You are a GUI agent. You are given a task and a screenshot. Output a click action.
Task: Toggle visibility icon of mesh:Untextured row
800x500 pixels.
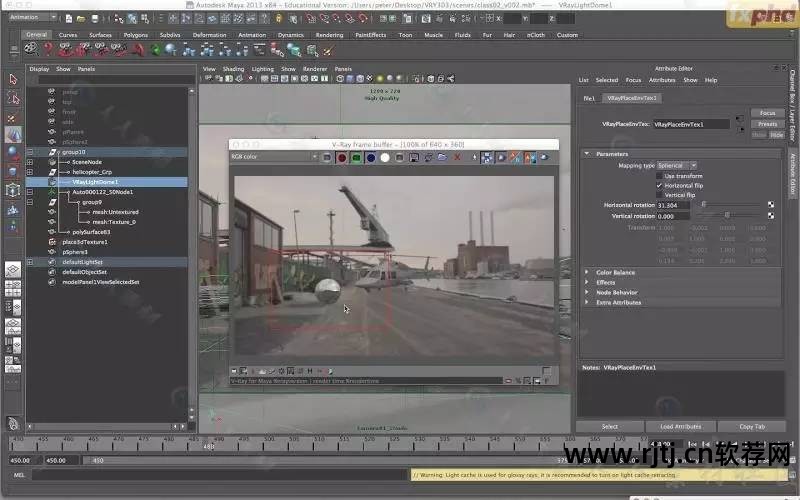[x=52, y=212]
